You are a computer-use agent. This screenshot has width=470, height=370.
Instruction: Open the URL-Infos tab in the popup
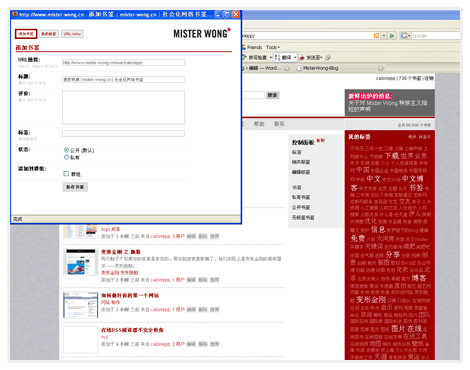tap(72, 34)
